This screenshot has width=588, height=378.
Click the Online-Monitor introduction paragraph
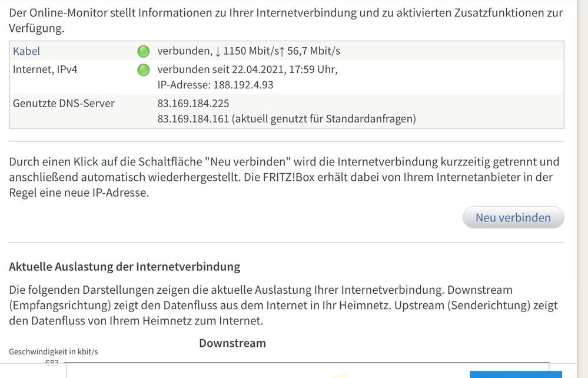(x=286, y=20)
